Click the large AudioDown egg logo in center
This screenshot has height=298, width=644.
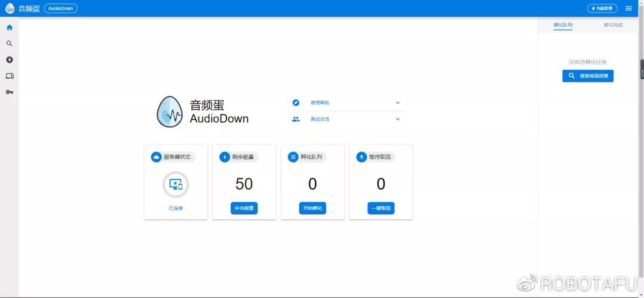169,111
